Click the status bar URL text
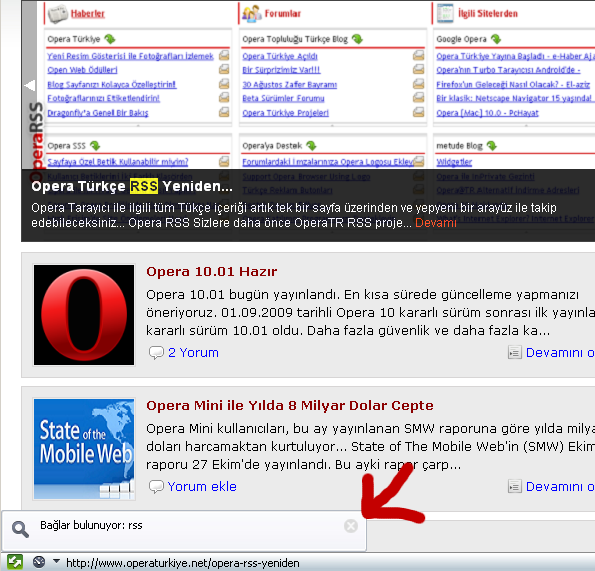Screen dimensions: 595x571 pos(183,563)
